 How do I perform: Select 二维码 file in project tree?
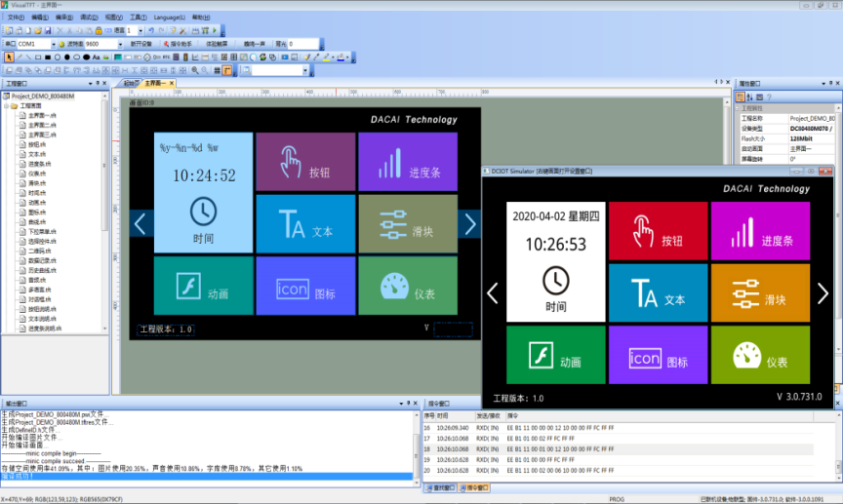(x=39, y=251)
